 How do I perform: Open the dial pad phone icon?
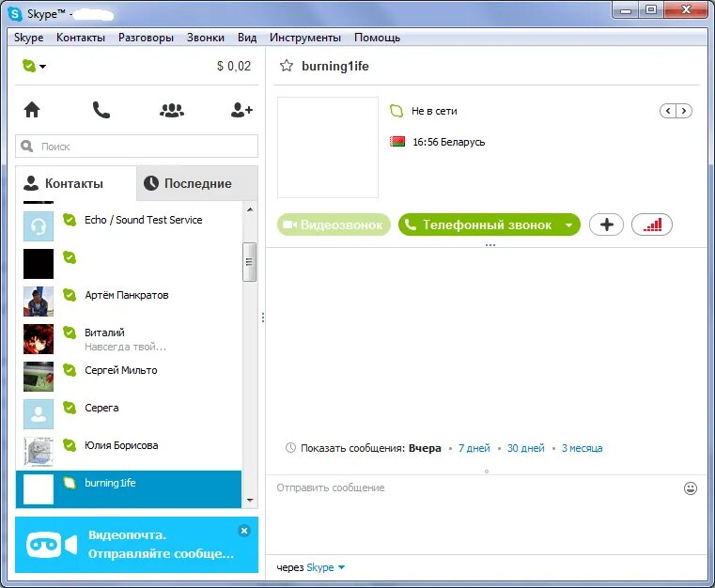click(x=101, y=110)
